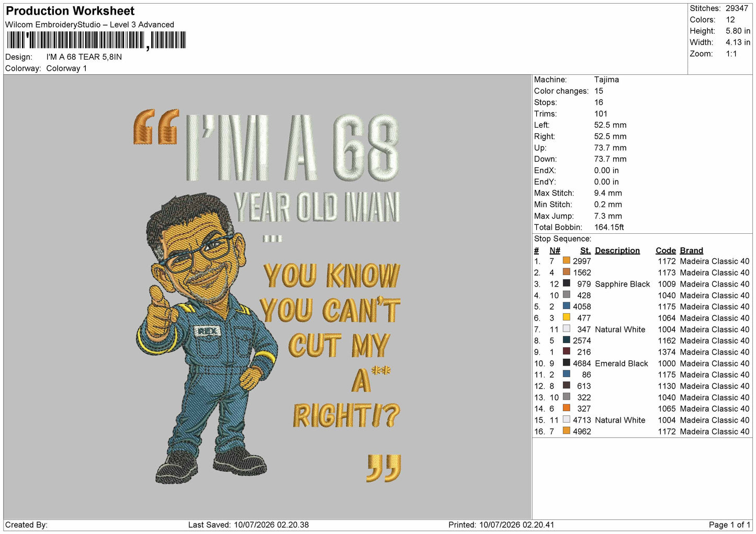Screen dimensions: 756x534
Task: Click the 'Last Saved: 10/07/2026 02.20.38' text
Action: [249, 525]
